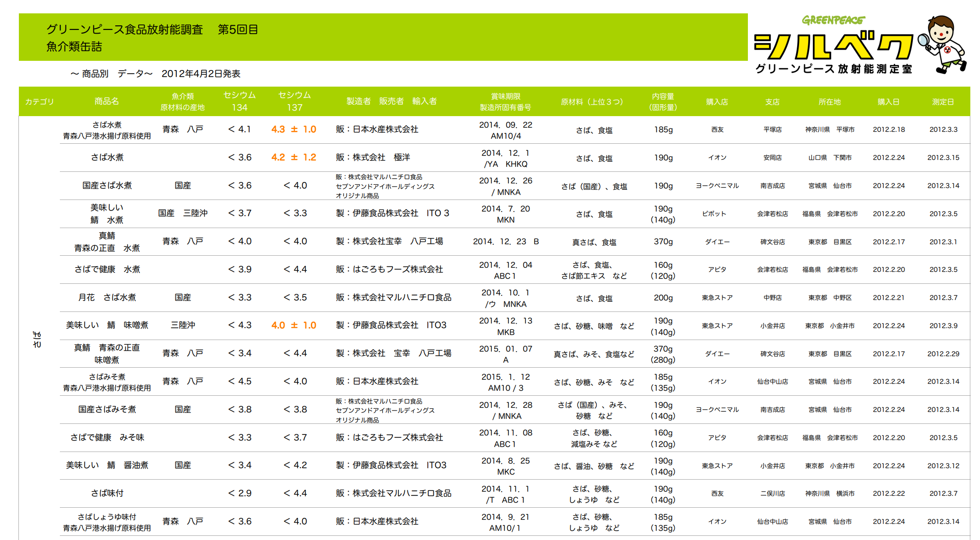Viewport: 980px width, 540px height.
Task: Click the 支店 column header
Action: click(x=773, y=102)
